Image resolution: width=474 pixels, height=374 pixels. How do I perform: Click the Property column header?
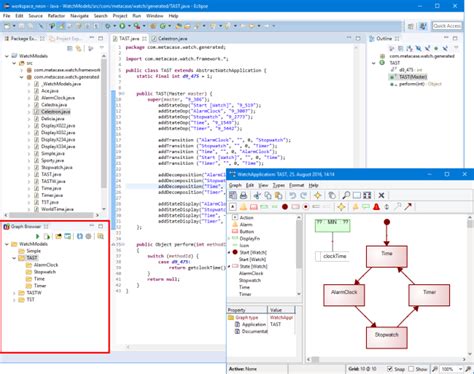[247, 310]
